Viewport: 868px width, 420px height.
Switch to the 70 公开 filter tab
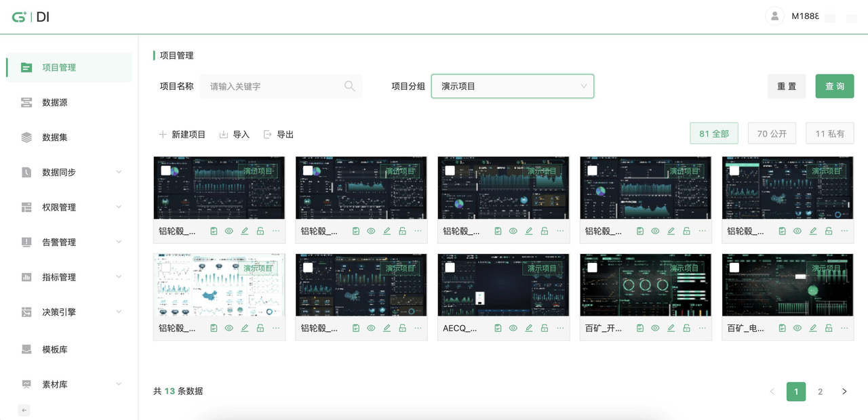click(772, 133)
